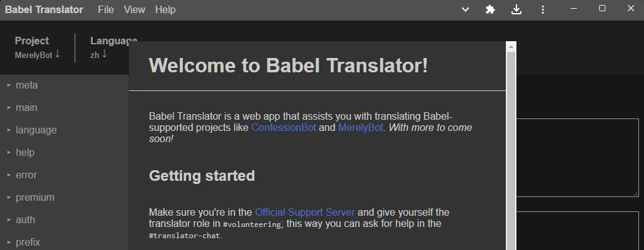Open the Project dropdown
The width and height of the screenshot is (644, 250).
tap(37, 48)
